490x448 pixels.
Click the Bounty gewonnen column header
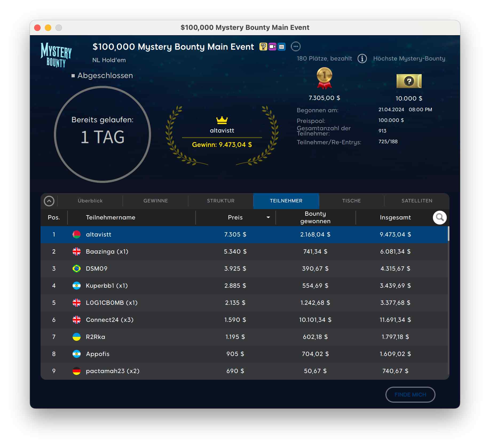[315, 218]
